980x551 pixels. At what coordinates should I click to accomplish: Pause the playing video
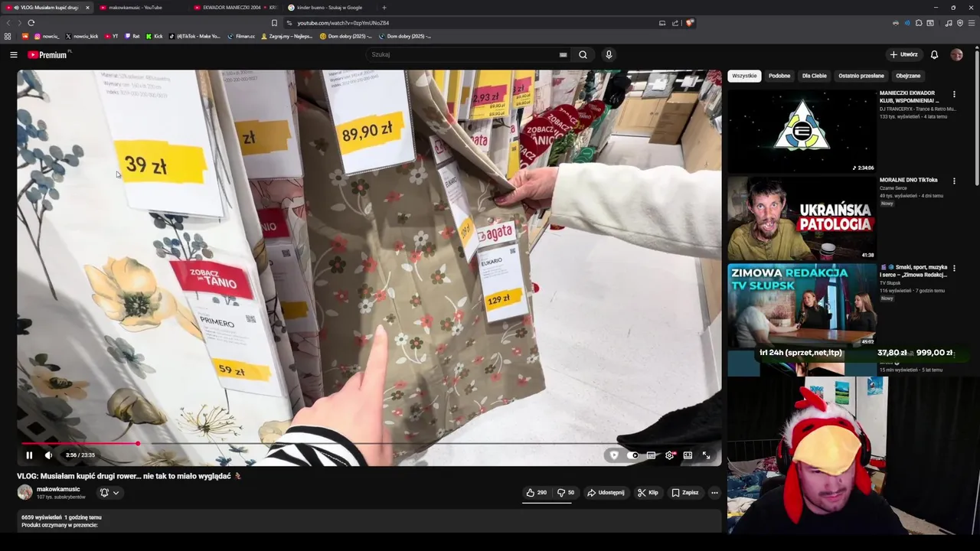[29, 455]
